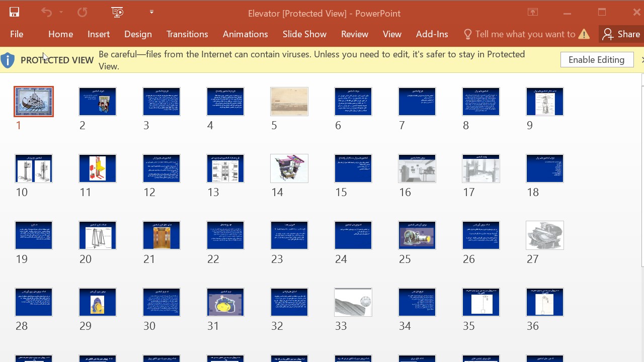Image resolution: width=644 pixels, height=362 pixels.
Task: Switch to the Home ribbon tab
Action: click(x=61, y=34)
